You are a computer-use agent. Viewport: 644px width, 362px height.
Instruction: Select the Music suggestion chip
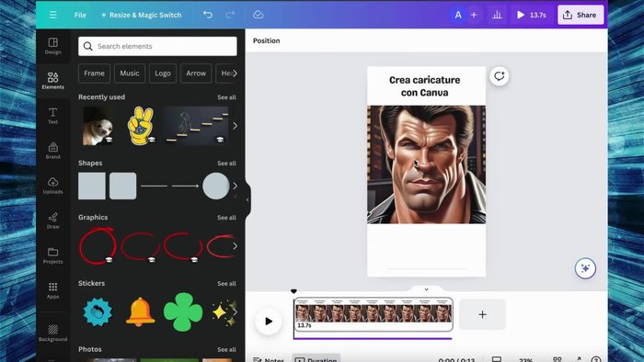[x=130, y=74]
